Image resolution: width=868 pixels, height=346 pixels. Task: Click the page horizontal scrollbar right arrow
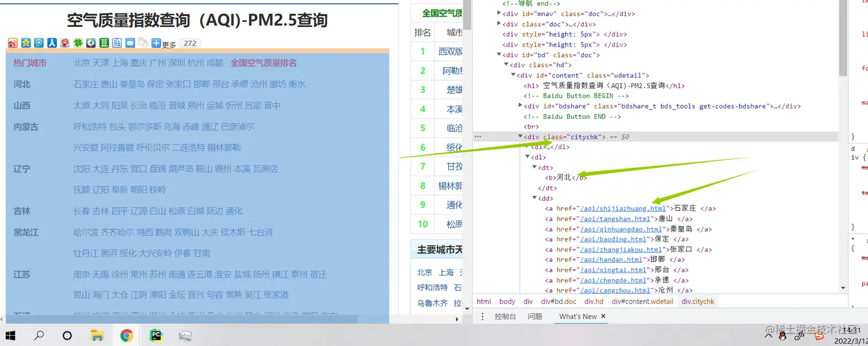coord(458,319)
